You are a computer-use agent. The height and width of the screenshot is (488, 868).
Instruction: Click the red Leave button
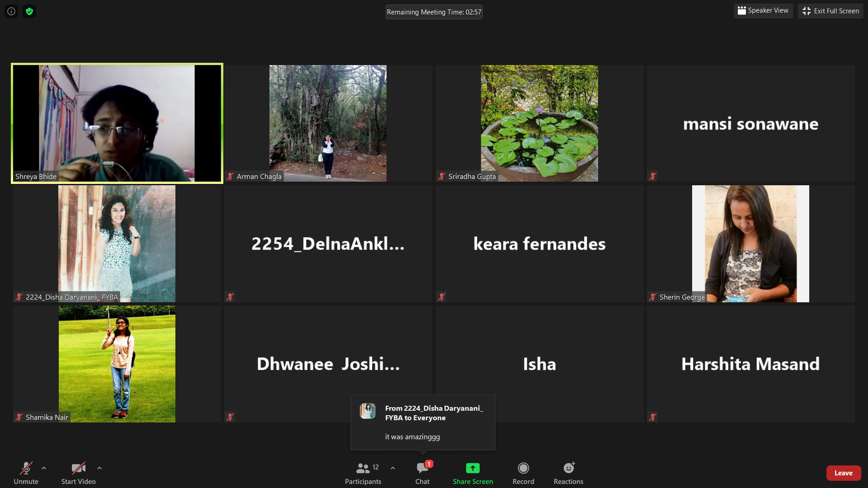843,473
